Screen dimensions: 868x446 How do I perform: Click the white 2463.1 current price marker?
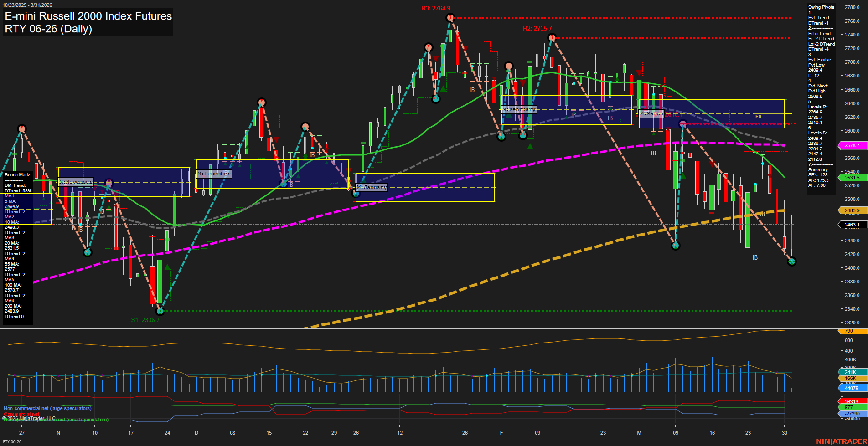tap(853, 225)
